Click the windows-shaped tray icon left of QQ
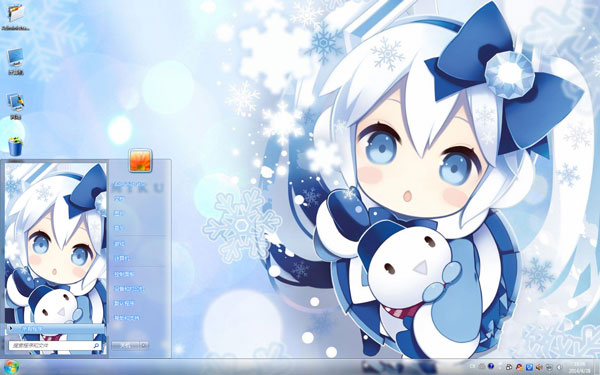The image size is (600, 375). (x=509, y=367)
